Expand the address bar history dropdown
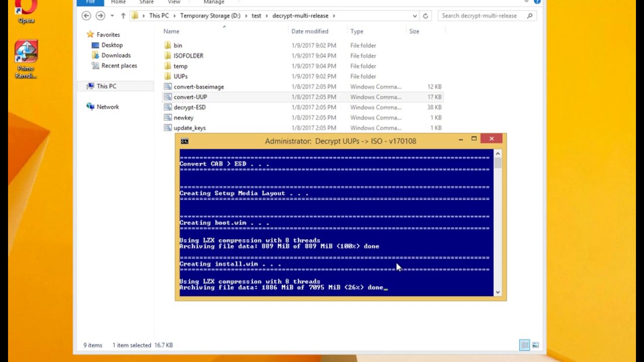This screenshot has width=644, height=362. tap(415, 16)
